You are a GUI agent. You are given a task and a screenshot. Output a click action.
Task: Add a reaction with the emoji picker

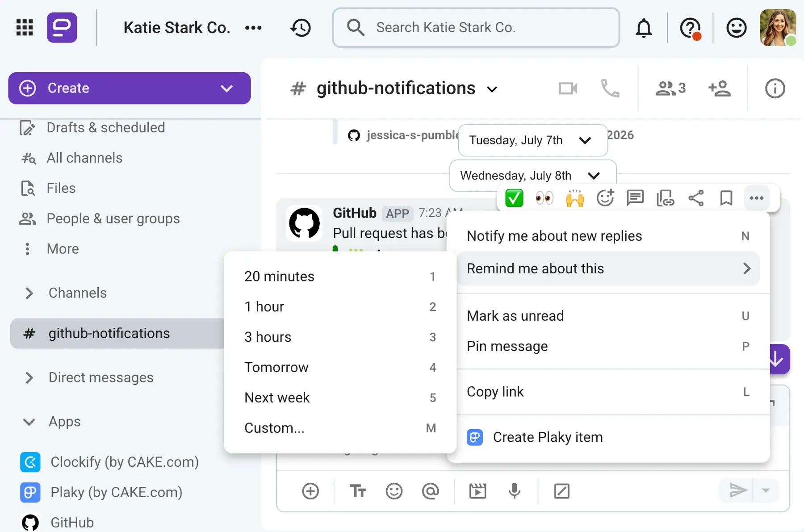click(x=605, y=198)
